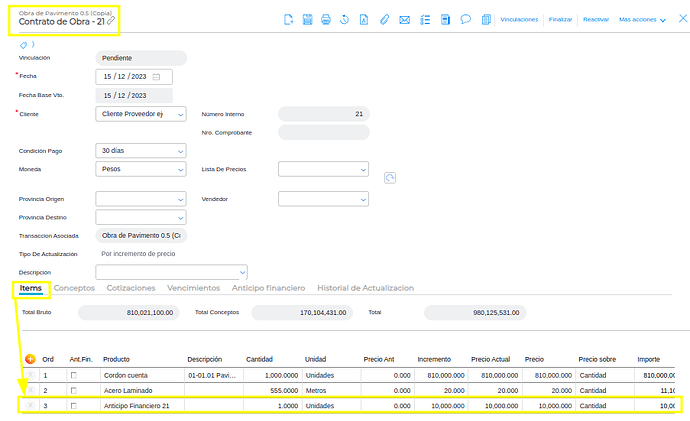The width and height of the screenshot is (690, 421).
Task: Toggle Ant.Fin. checkbox for Acero Laminado
Action: pos(74,390)
